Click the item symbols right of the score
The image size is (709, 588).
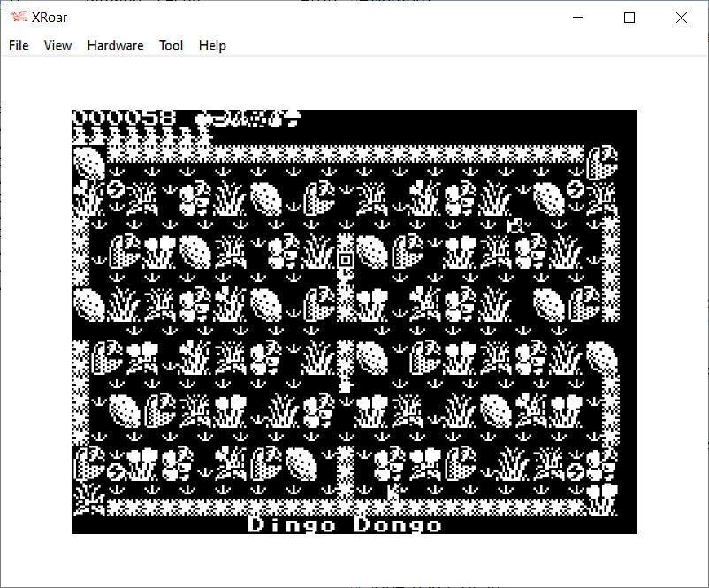248,118
